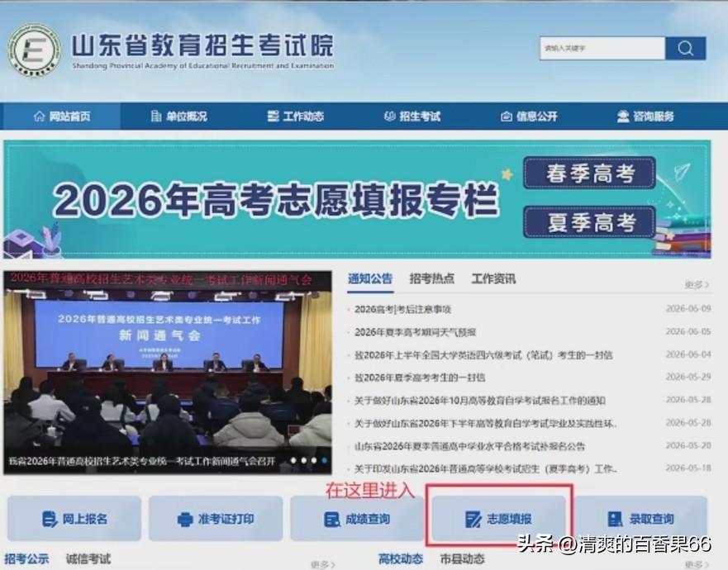This screenshot has height=570, width=728.
Task: Click the magnifier search button
Action: 685,48
